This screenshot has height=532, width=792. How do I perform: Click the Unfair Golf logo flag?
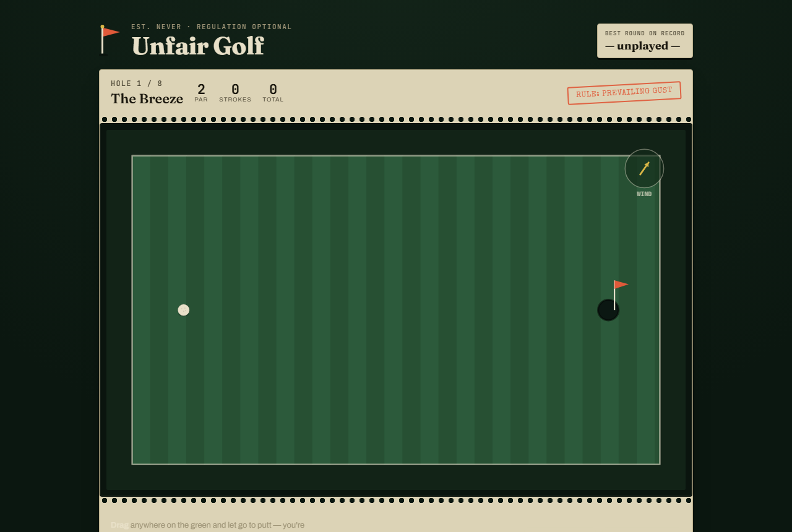coord(110,41)
